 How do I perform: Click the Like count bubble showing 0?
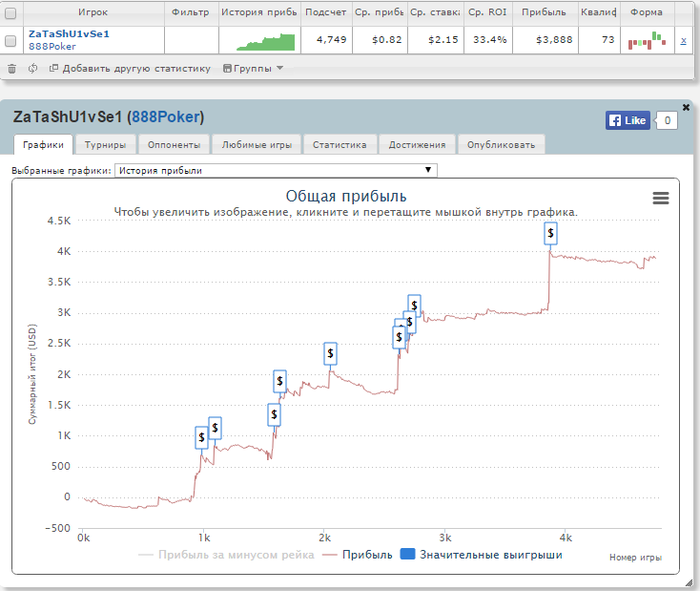pos(667,121)
